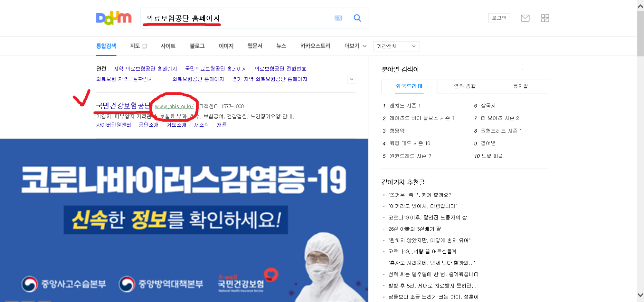The width and height of the screenshot is (644, 302).
Task: Click the 코로나바이러스감염증-19 banner
Action: click(x=184, y=220)
